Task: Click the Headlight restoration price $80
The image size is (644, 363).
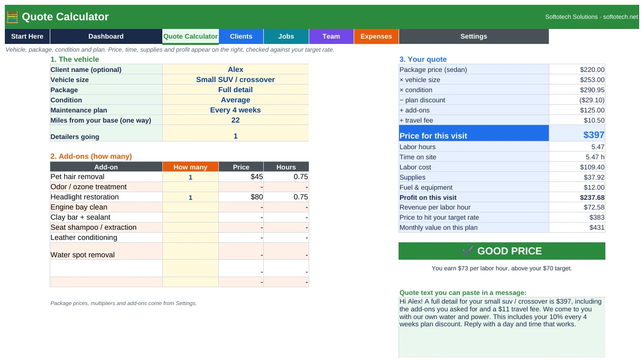Action: point(241,197)
